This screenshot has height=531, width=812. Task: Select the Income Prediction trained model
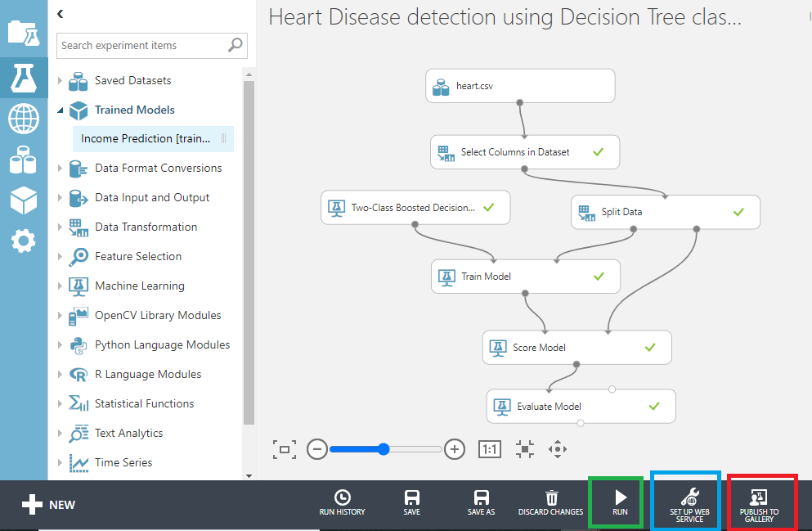coord(147,139)
